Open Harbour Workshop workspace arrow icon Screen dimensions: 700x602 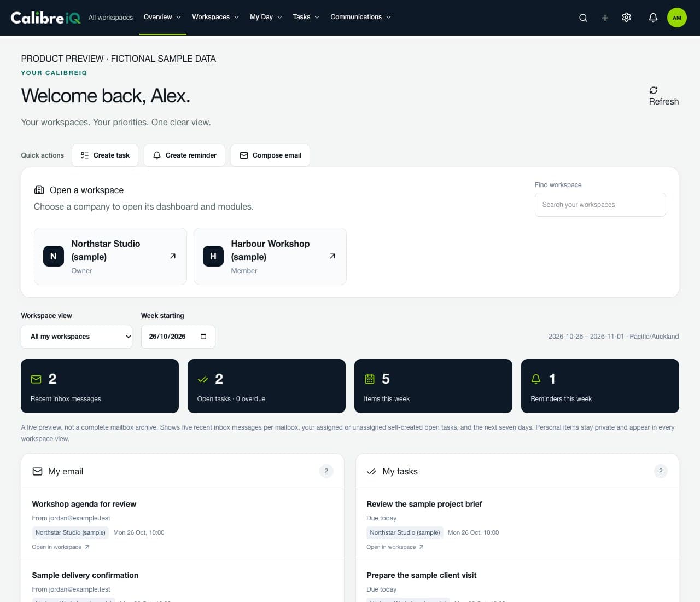pyautogui.click(x=332, y=256)
